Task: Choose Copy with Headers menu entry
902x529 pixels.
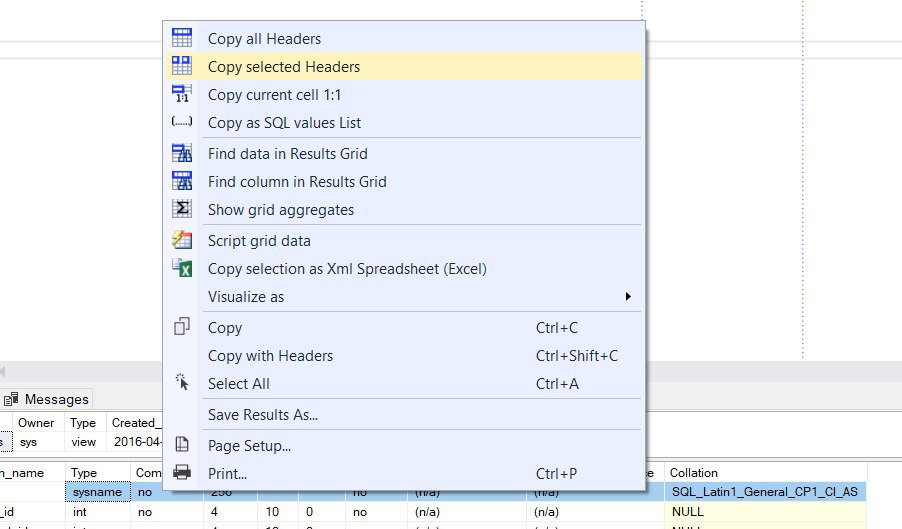Action: click(x=270, y=356)
